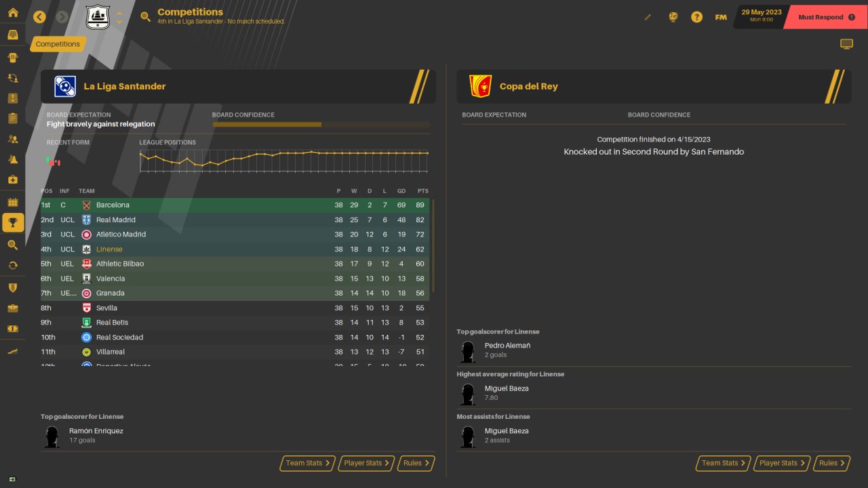Screen dimensions: 868x488
Task: Open Miguel Baeza under most assists
Action: 507,431
